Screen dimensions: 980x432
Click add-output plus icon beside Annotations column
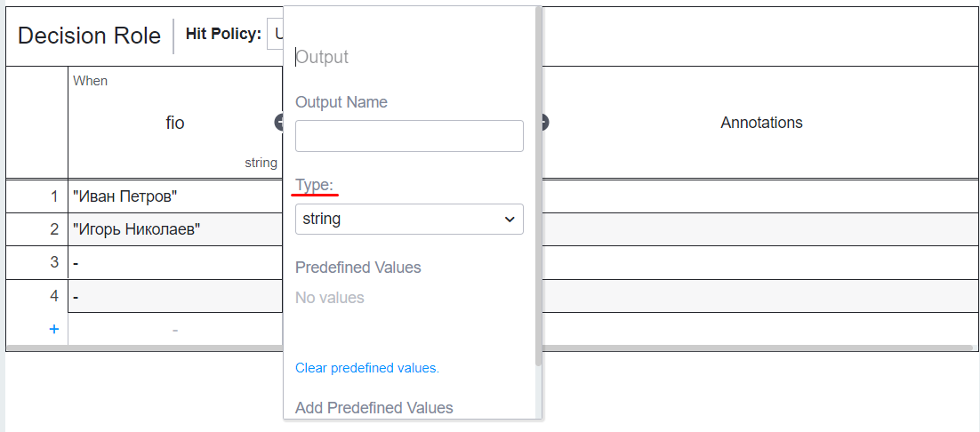pos(545,123)
